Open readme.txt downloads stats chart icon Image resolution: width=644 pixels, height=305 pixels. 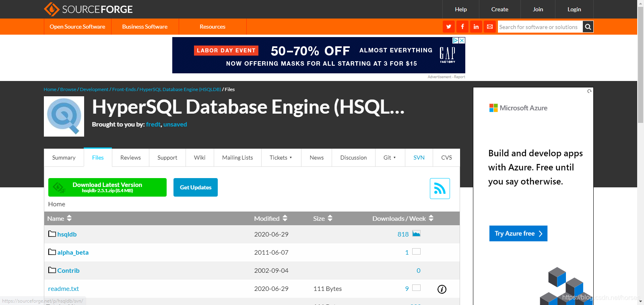[416, 288]
